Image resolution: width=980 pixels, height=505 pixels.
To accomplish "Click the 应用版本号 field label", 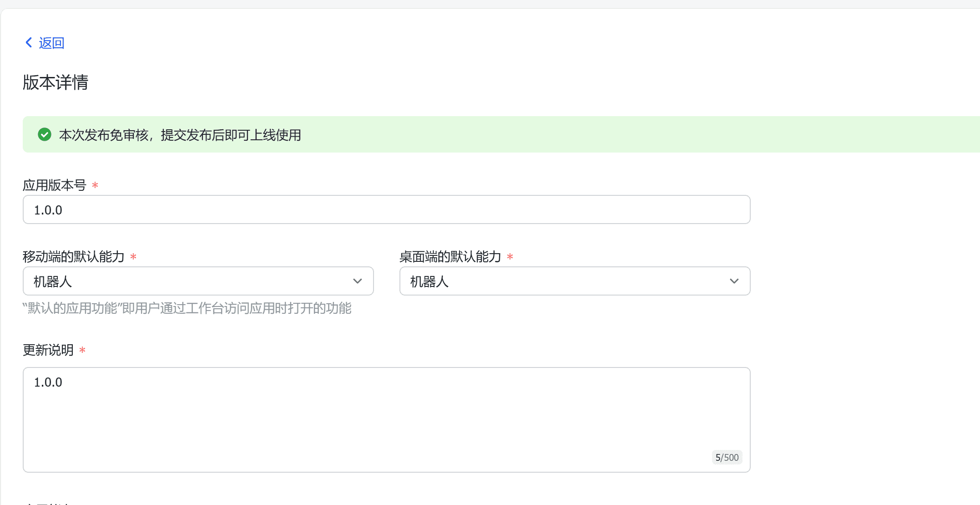I will click(55, 185).
